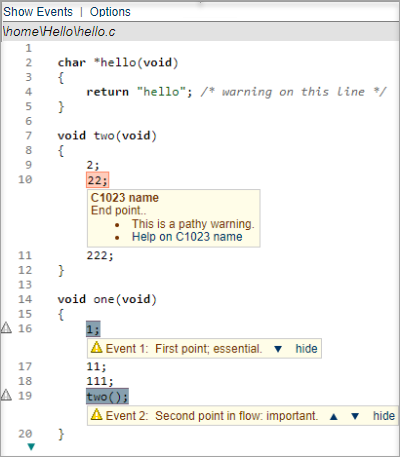Click the gutter warning icon on line 19

coord(6,395)
